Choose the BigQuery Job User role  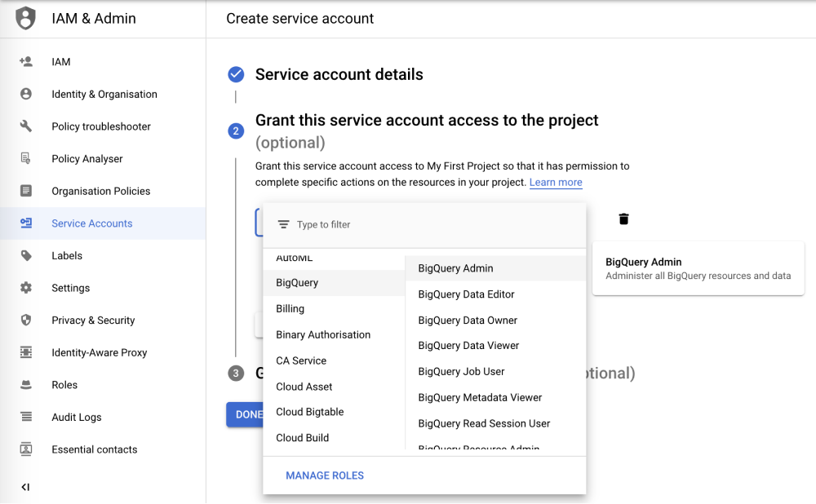(x=461, y=372)
